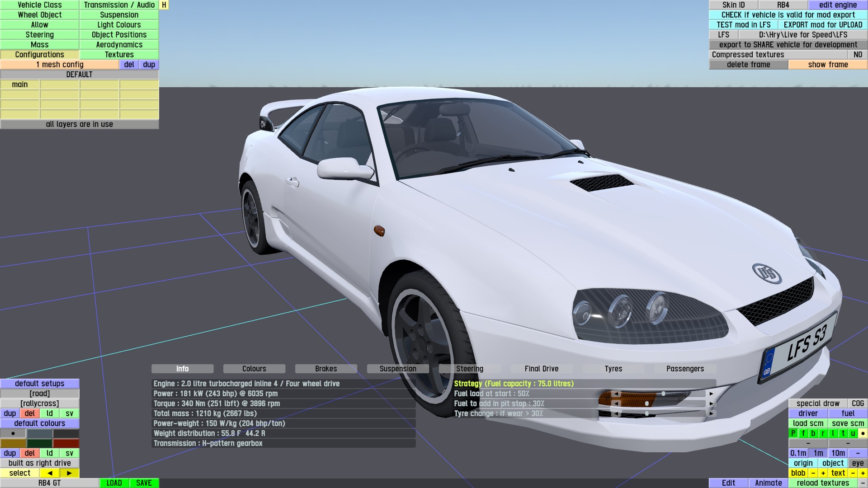Toggle the eye view mode button
Viewport: 868px width, 488px height.
[x=858, y=463]
